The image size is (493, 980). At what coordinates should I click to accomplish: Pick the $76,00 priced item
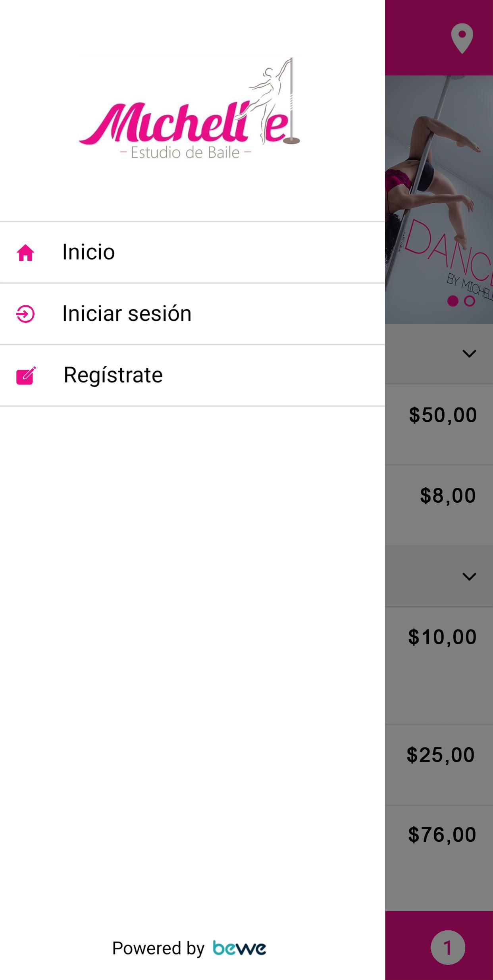[x=443, y=834]
